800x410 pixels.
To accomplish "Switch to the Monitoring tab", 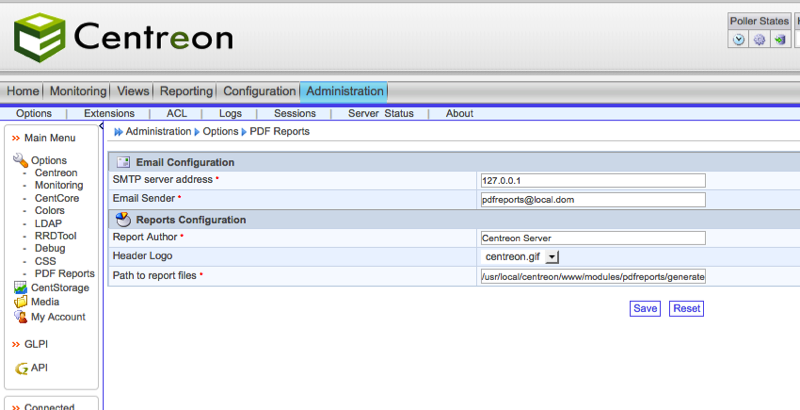I will point(77,91).
